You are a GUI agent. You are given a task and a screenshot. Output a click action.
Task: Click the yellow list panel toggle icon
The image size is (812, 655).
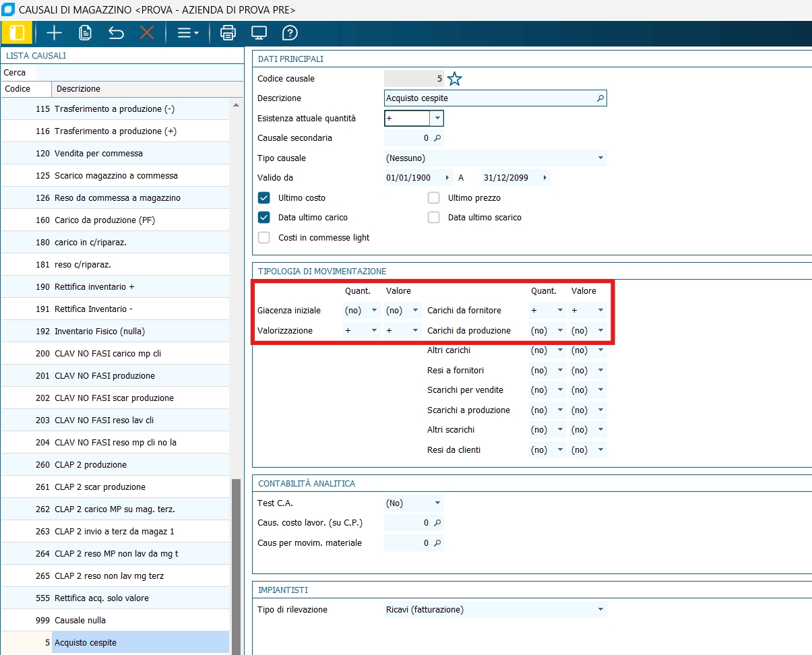point(17,33)
